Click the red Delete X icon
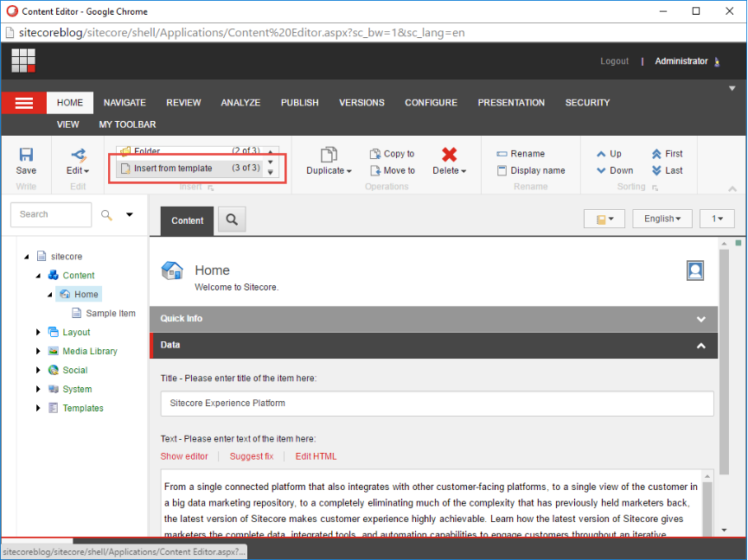748x560 pixels. coord(449,155)
